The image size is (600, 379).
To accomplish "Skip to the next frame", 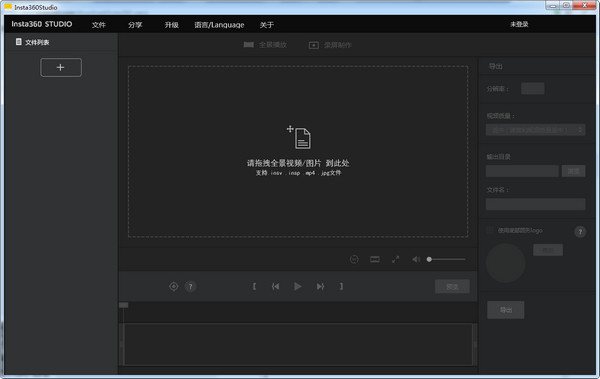I will 320,286.
